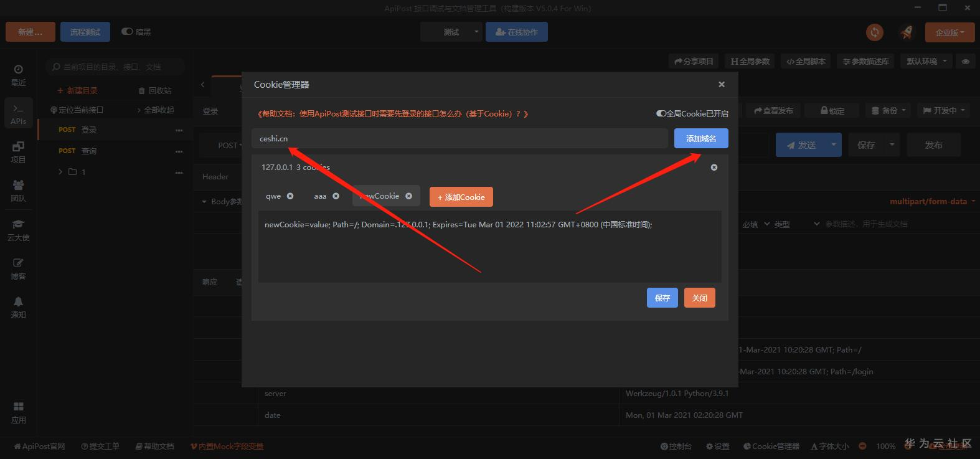This screenshot has width=980, height=459.
Task: Click the 新建... button
Action: (31, 32)
